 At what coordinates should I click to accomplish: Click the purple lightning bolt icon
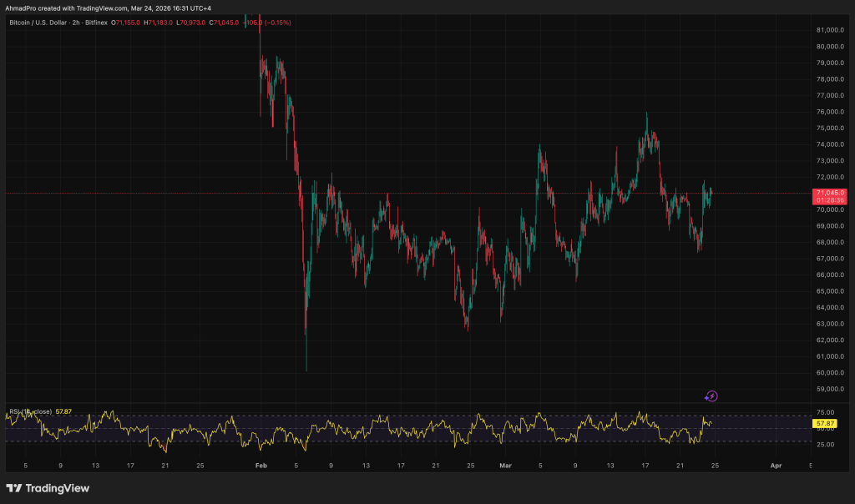coord(711,396)
